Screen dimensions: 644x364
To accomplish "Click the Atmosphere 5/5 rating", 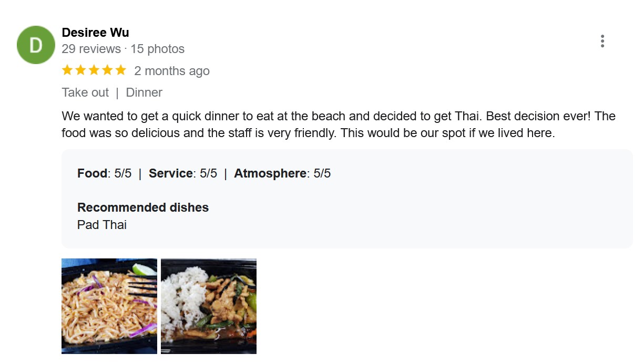I will click(x=282, y=173).
